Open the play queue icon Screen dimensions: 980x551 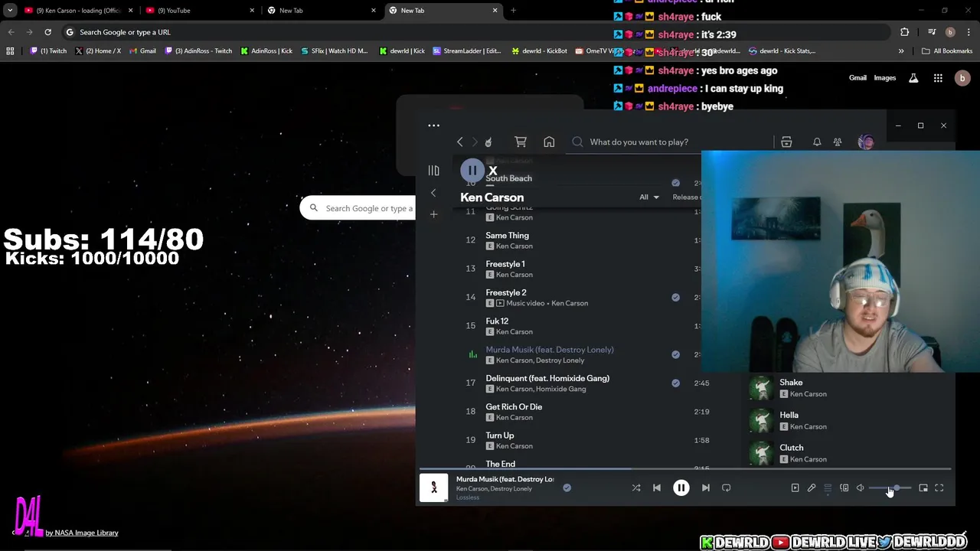[x=828, y=487]
